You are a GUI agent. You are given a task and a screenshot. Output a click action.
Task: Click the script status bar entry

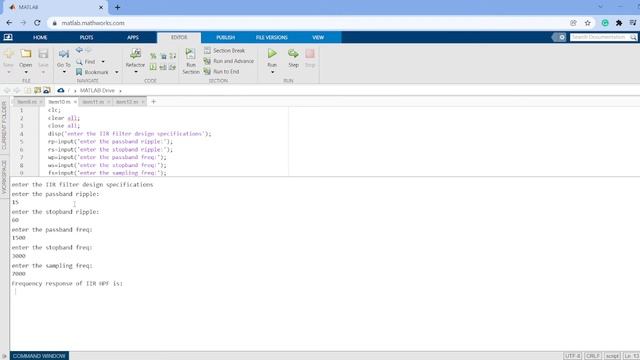(612, 356)
